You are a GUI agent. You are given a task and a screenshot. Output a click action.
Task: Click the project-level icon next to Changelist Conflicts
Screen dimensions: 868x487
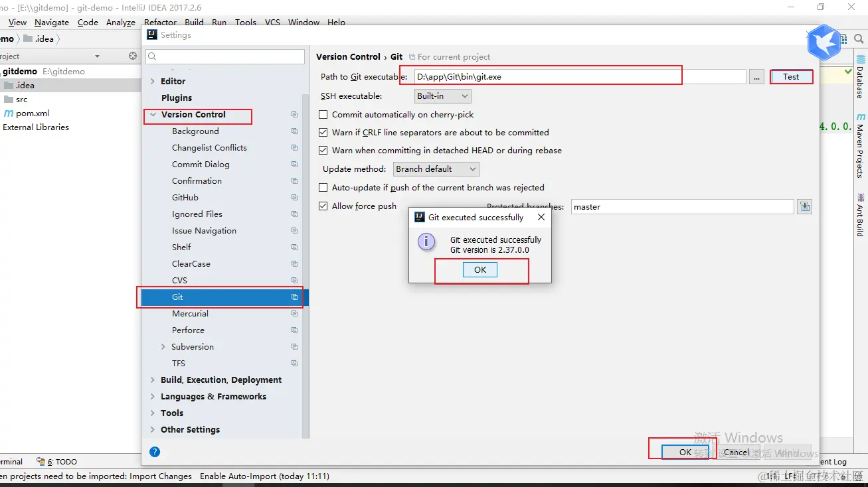coord(294,148)
